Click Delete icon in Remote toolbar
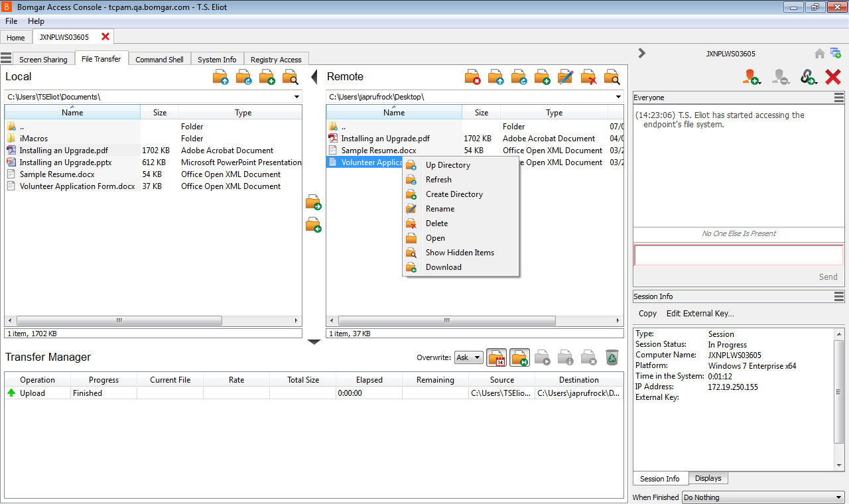This screenshot has height=504, width=849. coord(589,78)
